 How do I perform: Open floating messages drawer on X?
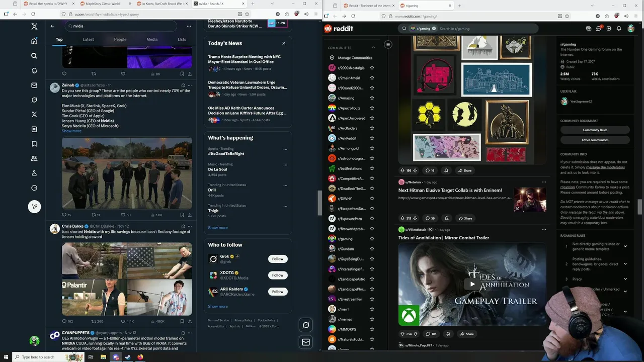[x=305, y=342]
